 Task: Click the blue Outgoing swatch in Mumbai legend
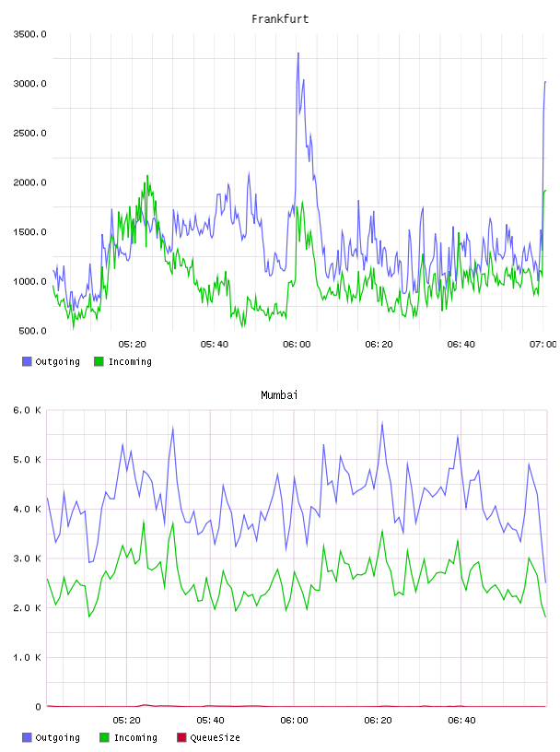pos(27,737)
